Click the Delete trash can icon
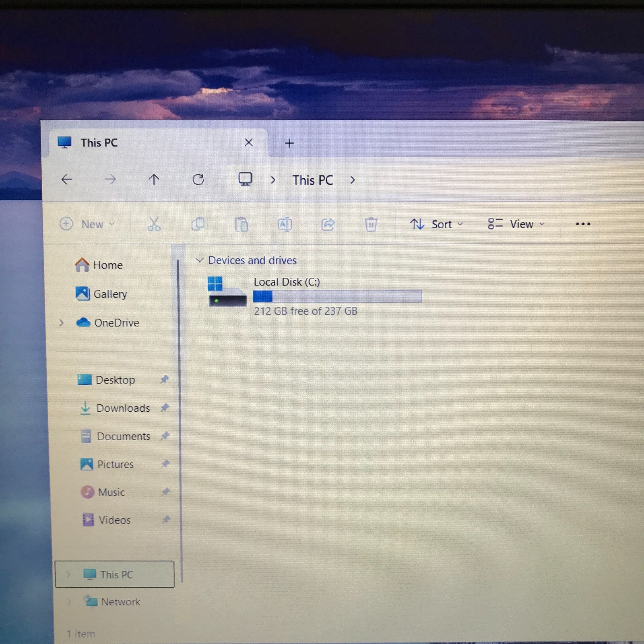Screen dimensions: 644x644 click(x=371, y=224)
